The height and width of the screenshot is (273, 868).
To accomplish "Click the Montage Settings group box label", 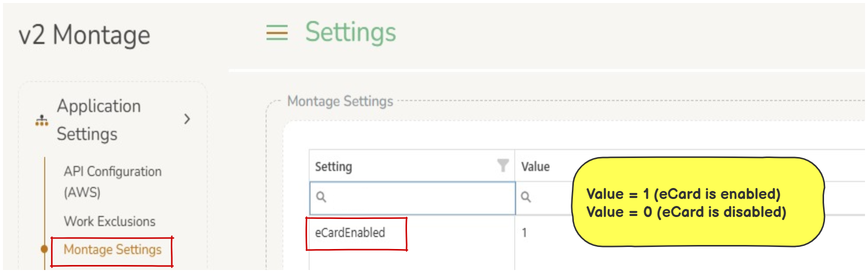I will [x=340, y=101].
